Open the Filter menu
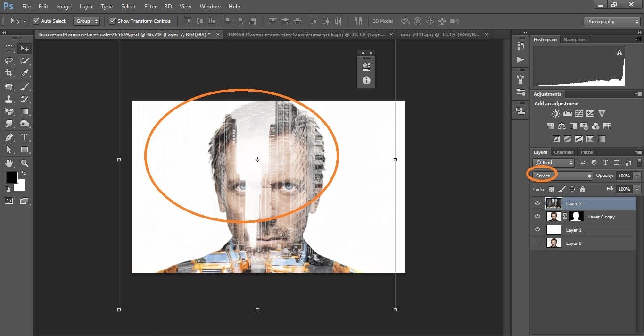 pos(150,6)
